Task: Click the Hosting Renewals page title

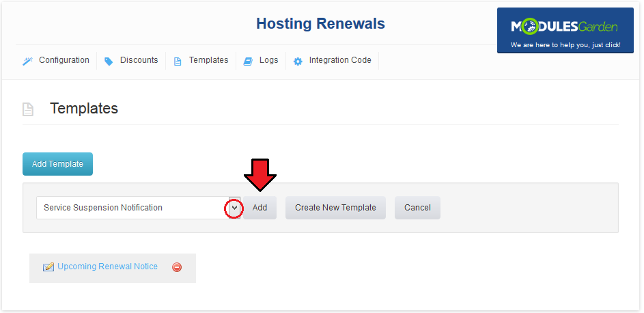Action: coord(320,23)
